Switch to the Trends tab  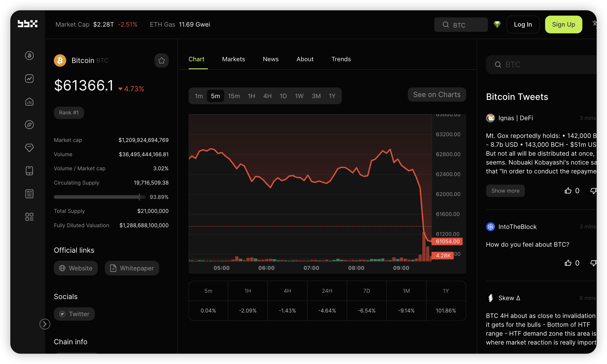(341, 59)
